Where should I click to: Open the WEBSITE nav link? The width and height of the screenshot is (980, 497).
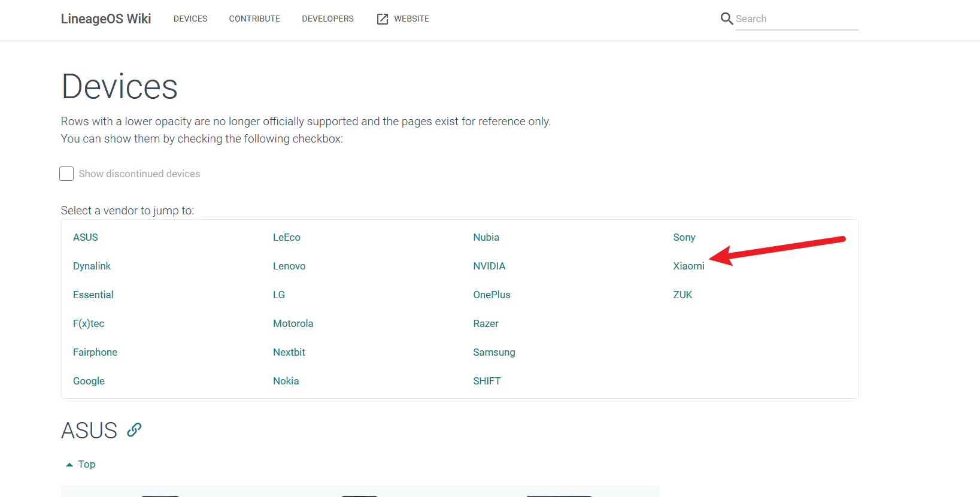(411, 19)
